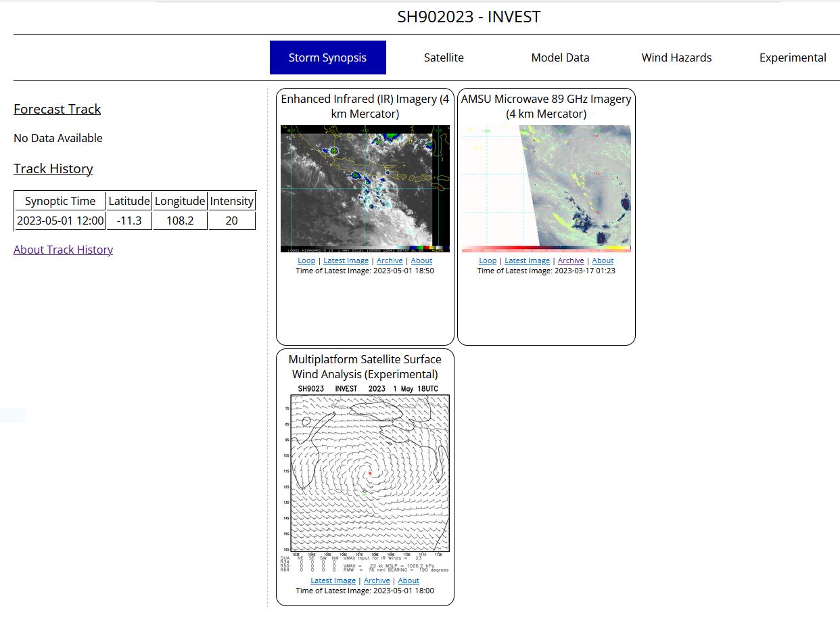Open the Archive for AMSU Microwave imagery
The height and width of the screenshot is (619, 840).
coord(571,260)
